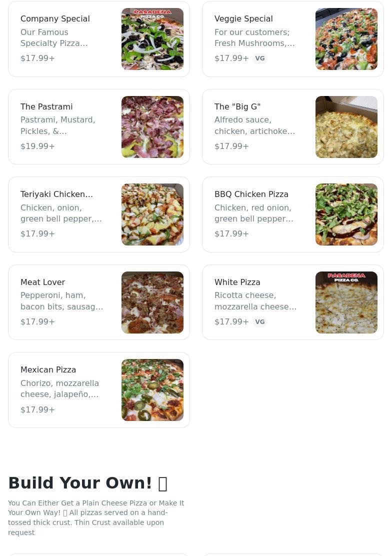
Task: Click the "Big G" pizza photo
Action: pos(346,127)
